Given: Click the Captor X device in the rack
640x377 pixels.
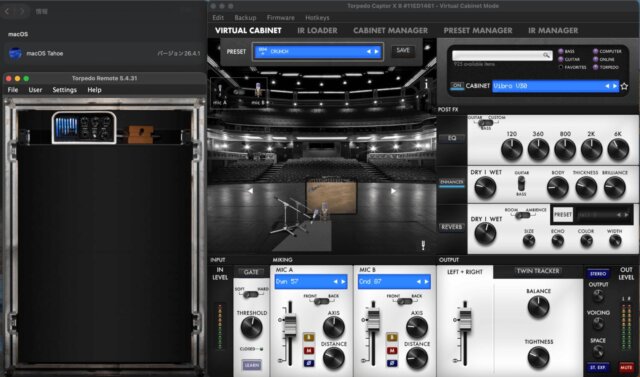Looking at the screenshot, I should (x=84, y=127).
